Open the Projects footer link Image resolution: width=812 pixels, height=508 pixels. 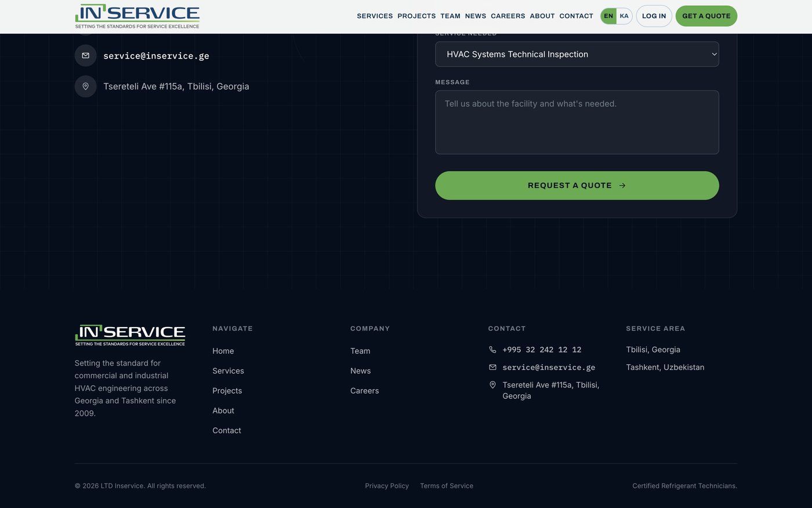pyautogui.click(x=227, y=391)
